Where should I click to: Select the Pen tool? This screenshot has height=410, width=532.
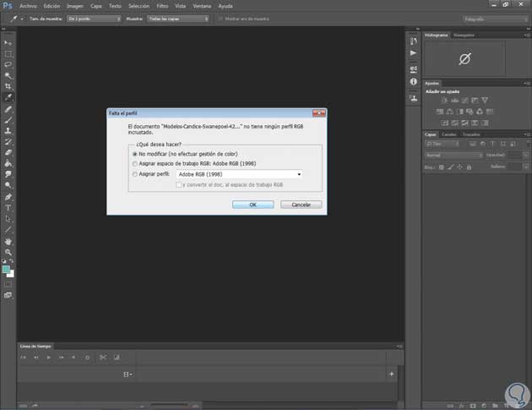[x=8, y=197]
